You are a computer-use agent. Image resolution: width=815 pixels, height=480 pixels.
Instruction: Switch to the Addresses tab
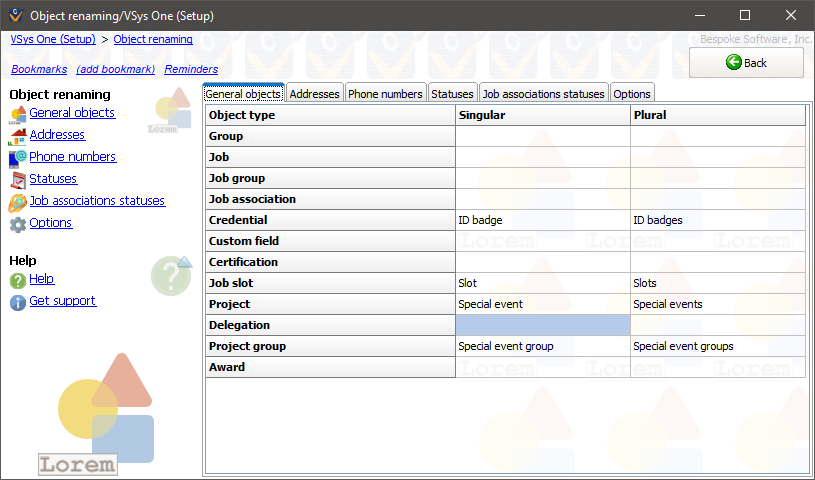[x=315, y=94]
